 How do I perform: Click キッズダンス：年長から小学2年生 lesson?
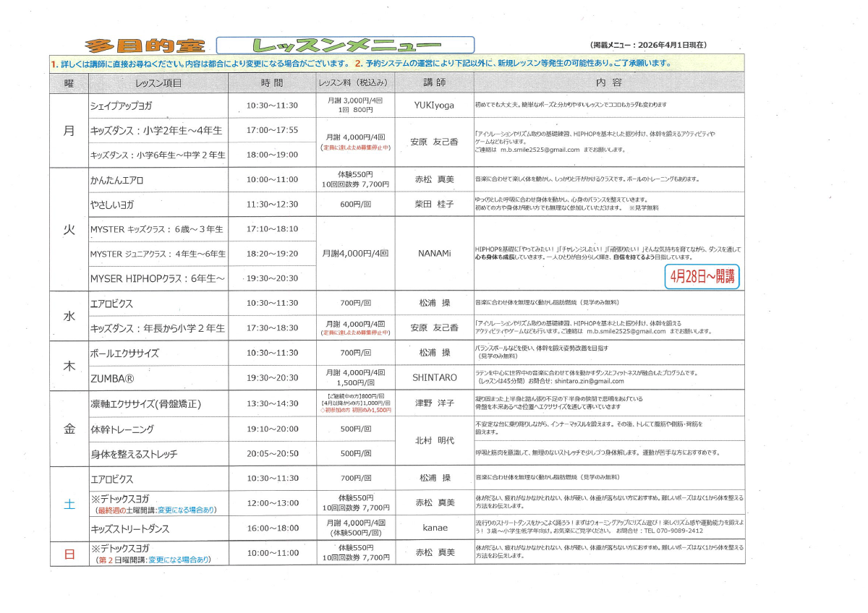point(158,328)
